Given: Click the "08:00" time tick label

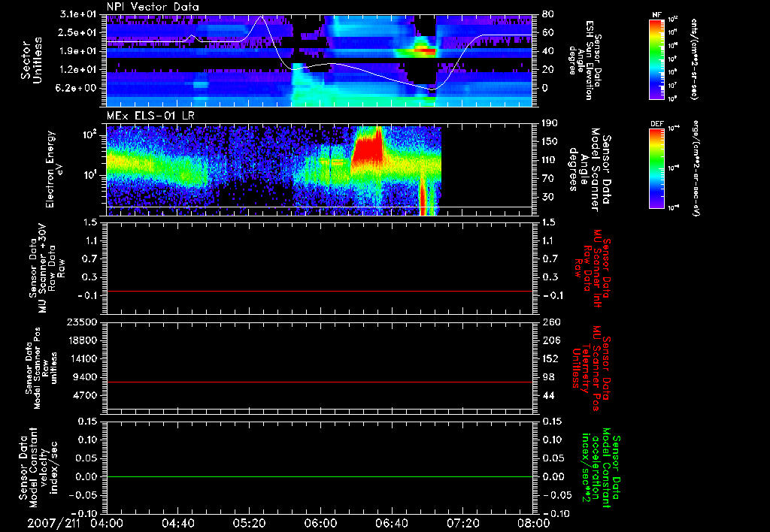Looking at the screenshot, I should 535,523.
